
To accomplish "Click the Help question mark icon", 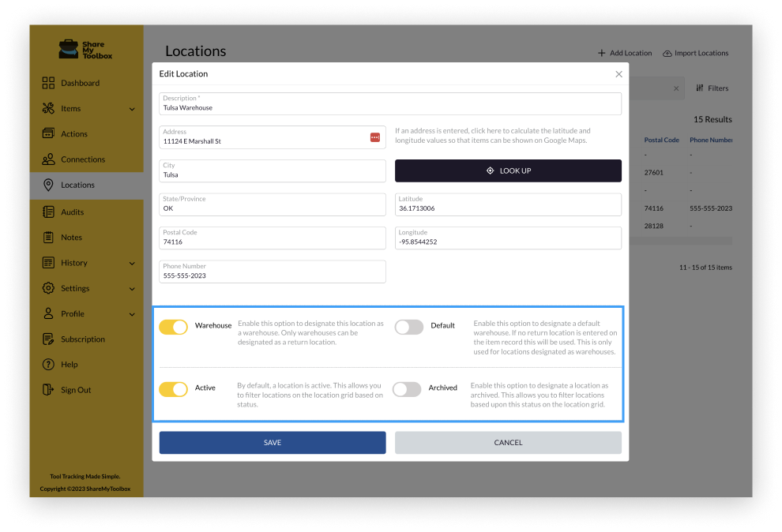I will pos(48,365).
